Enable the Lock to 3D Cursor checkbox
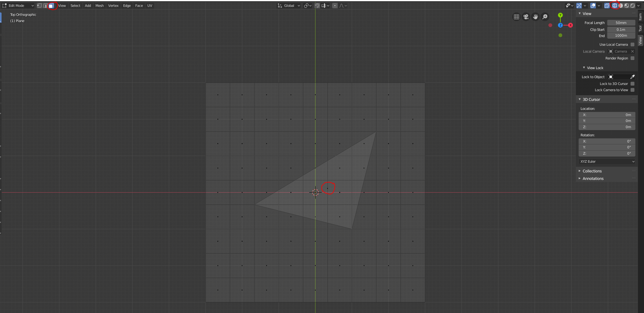 pyautogui.click(x=632, y=83)
